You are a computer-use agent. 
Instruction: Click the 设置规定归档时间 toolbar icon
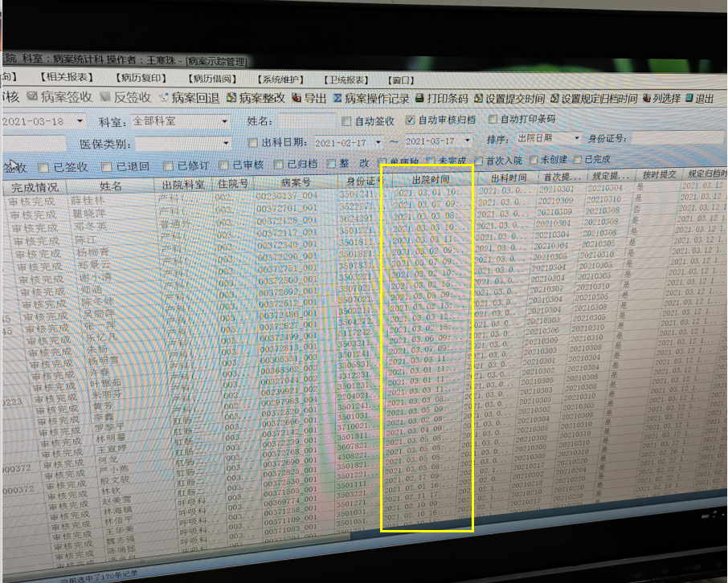click(554, 99)
